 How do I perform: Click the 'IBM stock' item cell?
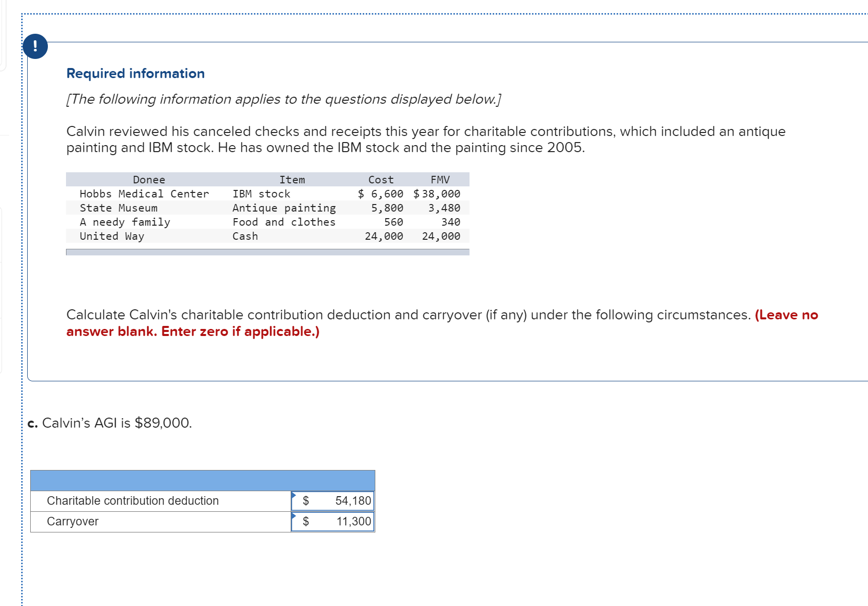(x=261, y=194)
